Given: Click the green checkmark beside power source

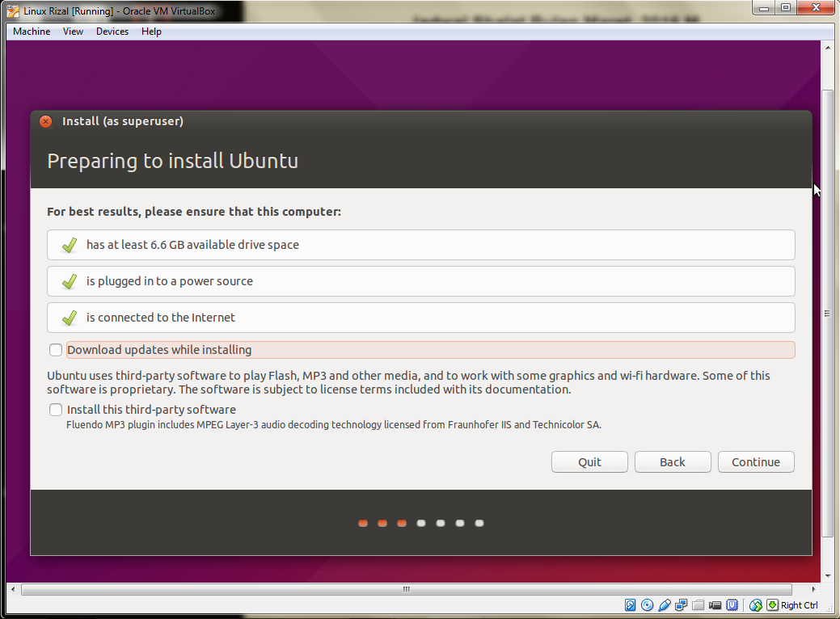Looking at the screenshot, I should pos(69,282).
